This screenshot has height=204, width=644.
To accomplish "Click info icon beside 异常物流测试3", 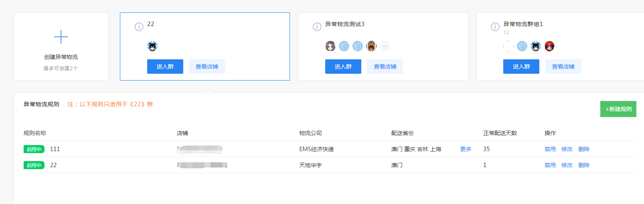I will click(x=317, y=27).
